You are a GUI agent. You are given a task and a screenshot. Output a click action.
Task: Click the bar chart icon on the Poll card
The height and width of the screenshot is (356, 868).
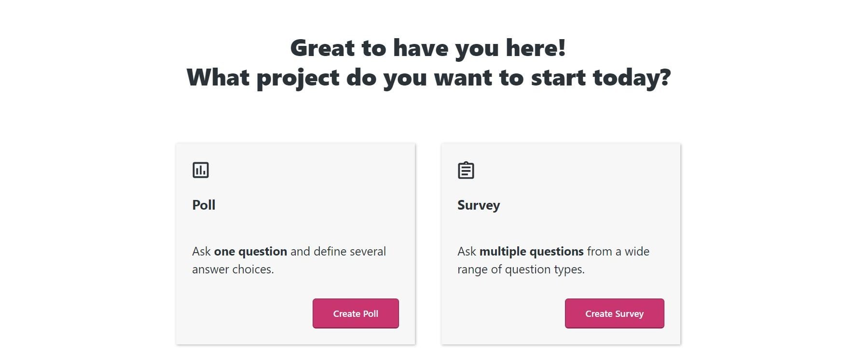pyautogui.click(x=201, y=170)
